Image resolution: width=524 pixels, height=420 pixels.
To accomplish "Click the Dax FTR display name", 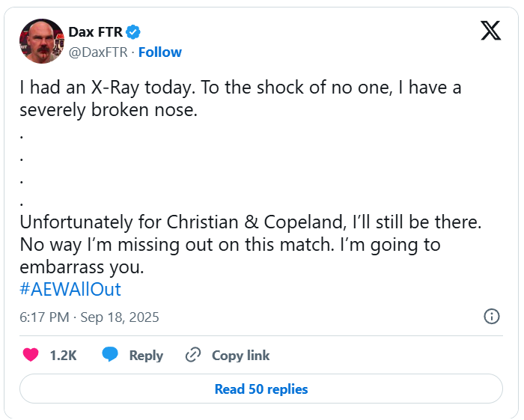I will (95, 31).
